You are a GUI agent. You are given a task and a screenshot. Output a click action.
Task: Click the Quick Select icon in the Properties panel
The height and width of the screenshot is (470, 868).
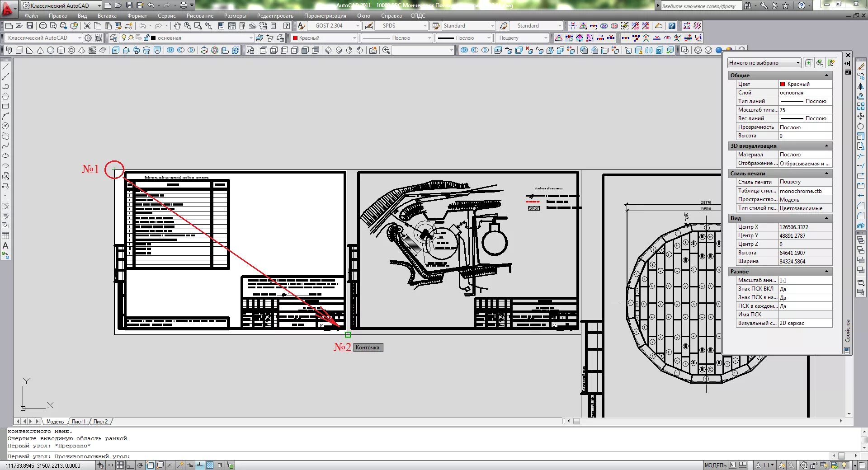[x=831, y=63]
